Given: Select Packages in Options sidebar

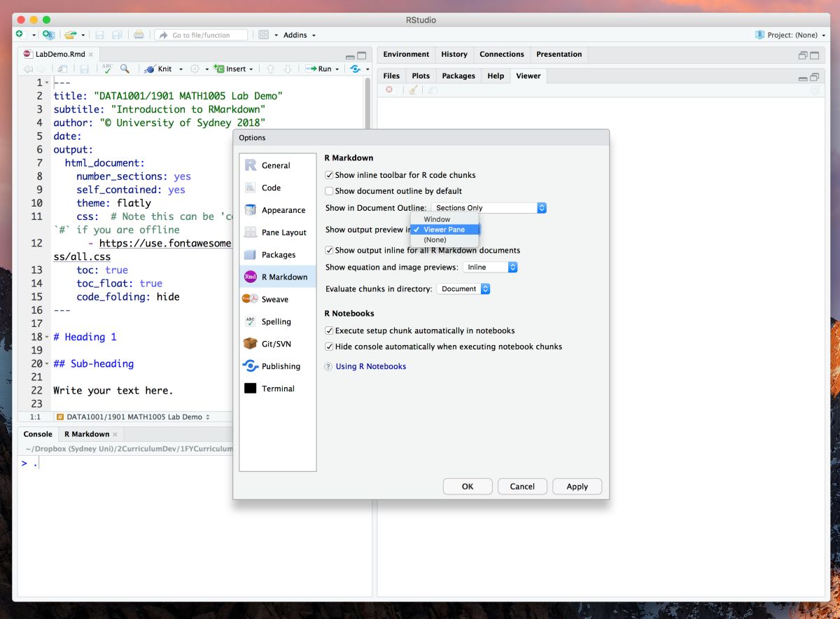Looking at the screenshot, I should (x=277, y=255).
